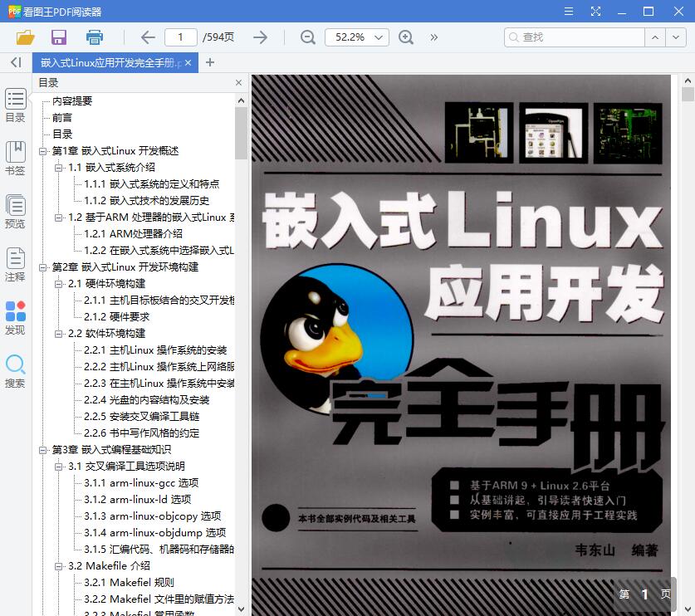Open the 预览 thumbnails sidebar panel
695x616 pixels.
[x=15, y=212]
